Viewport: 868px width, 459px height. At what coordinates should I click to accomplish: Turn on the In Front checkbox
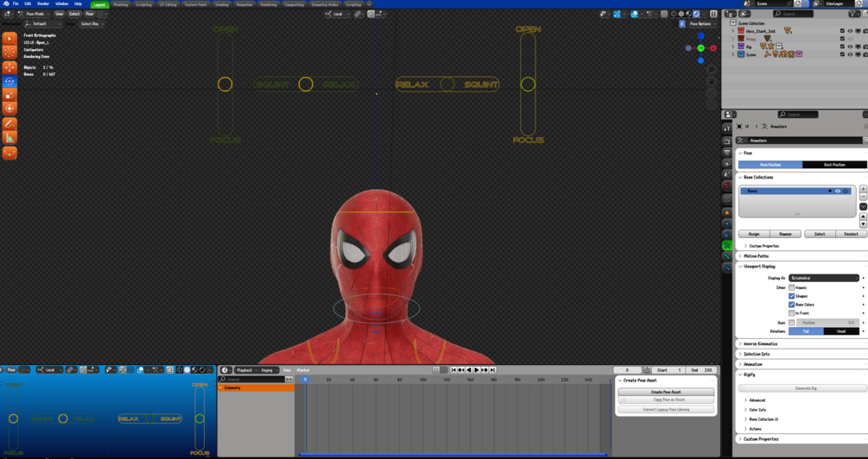(791, 313)
